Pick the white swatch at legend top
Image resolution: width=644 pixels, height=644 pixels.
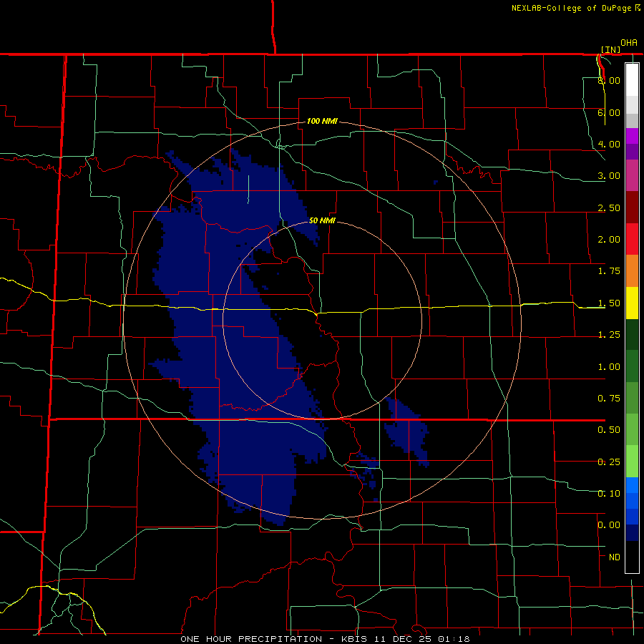click(632, 80)
